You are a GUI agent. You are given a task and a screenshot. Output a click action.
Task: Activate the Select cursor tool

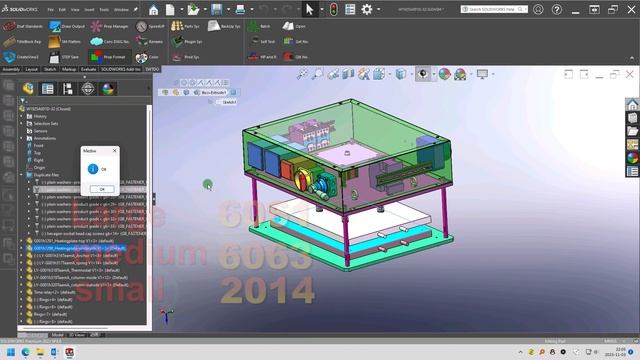310,9
